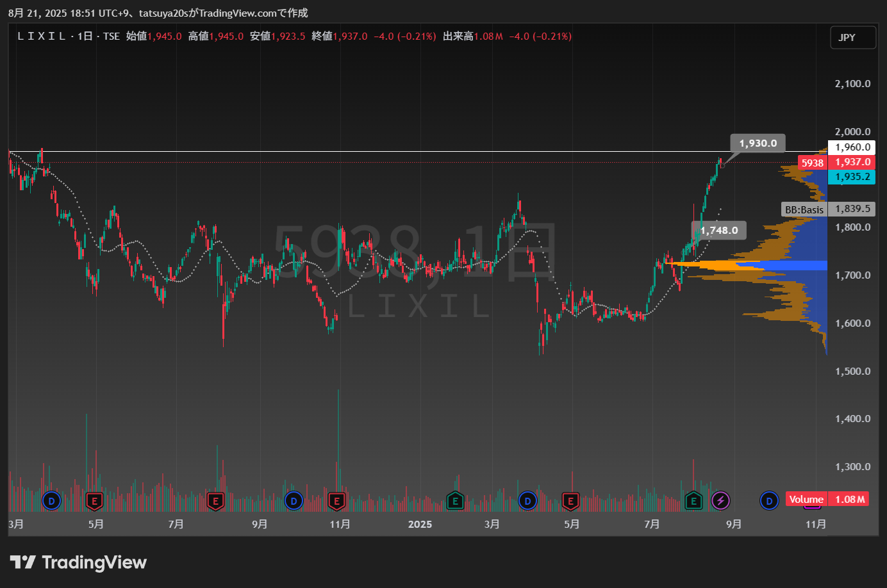Click the 1,300.0 price axis label

(852, 467)
